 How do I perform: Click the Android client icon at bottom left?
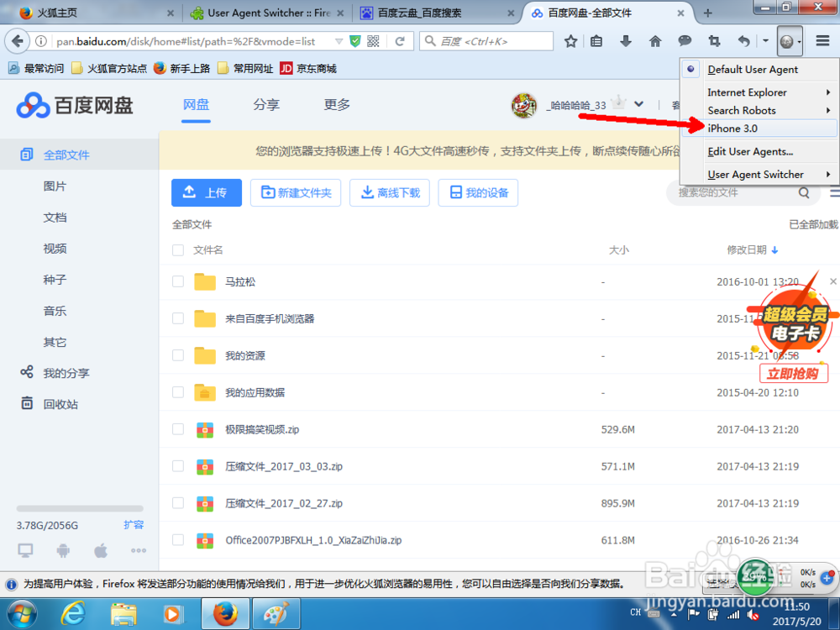(62, 550)
